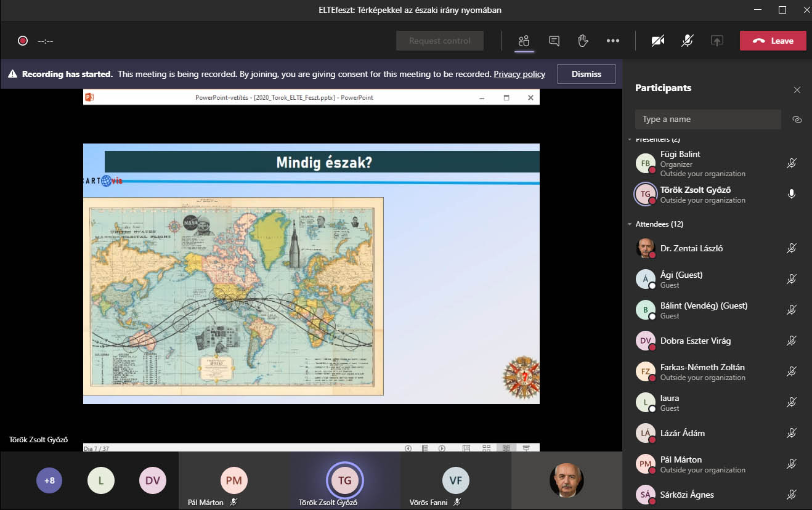Click the muted mic icon for Fügi Bálint
This screenshot has width=812, height=510.
point(792,163)
